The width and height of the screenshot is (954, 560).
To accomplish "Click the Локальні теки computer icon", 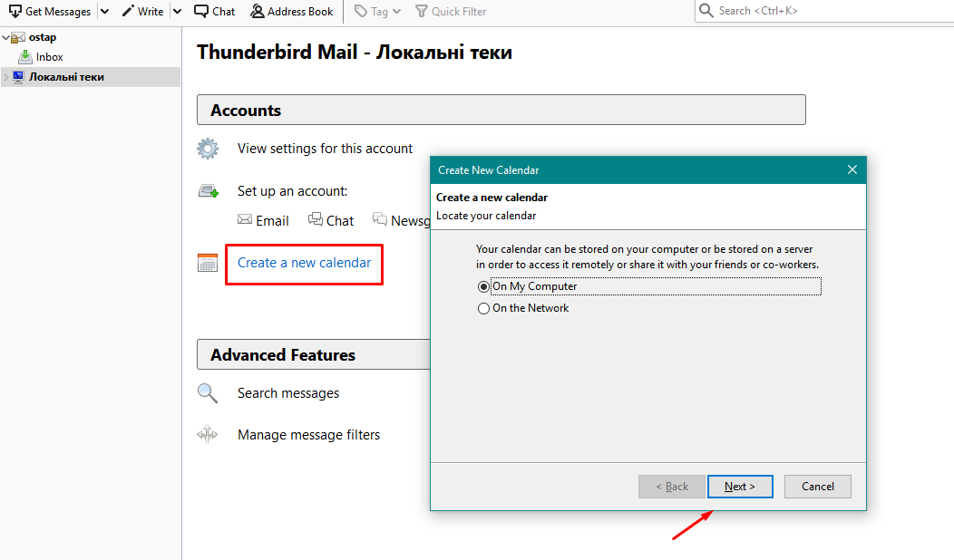I will [18, 77].
